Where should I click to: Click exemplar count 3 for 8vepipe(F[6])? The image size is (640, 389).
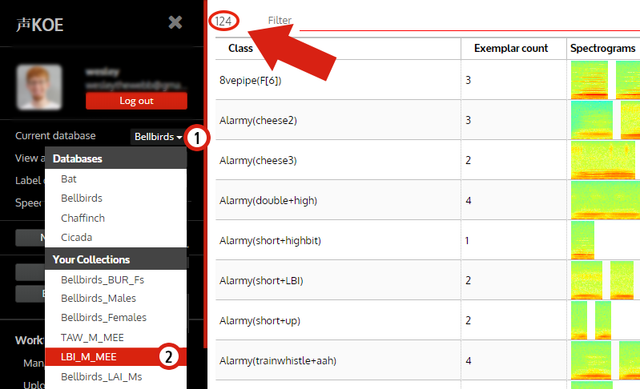pyautogui.click(x=468, y=80)
